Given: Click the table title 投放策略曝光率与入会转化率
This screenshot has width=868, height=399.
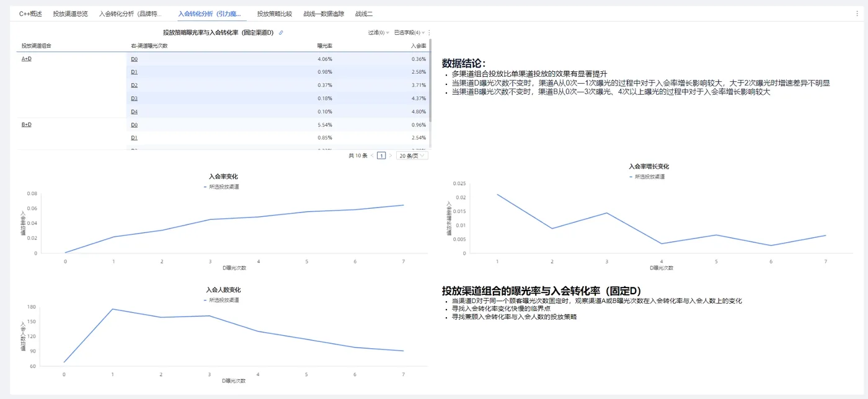Looking at the screenshot, I should (218, 33).
